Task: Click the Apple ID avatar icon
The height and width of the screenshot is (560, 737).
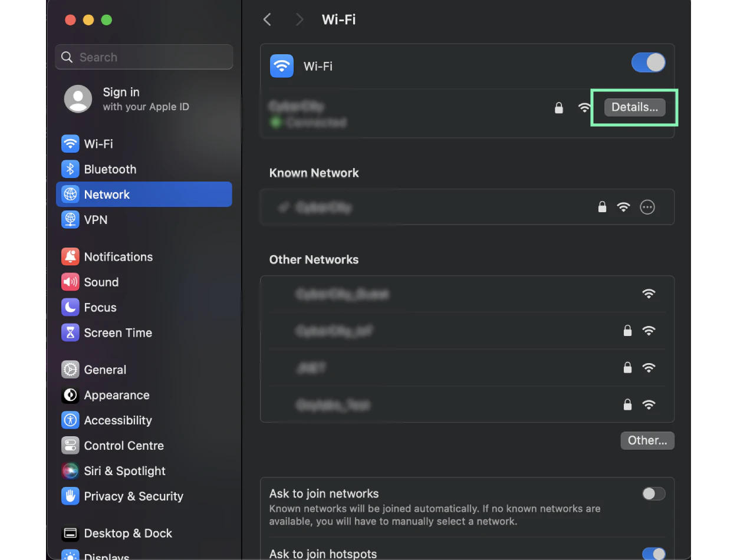Action: (x=78, y=99)
